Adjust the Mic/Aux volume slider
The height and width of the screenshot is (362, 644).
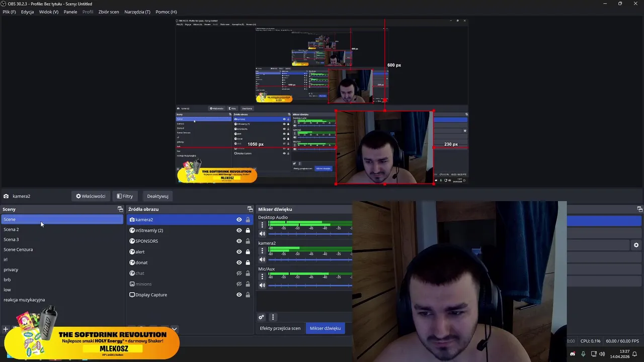click(x=310, y=285)
